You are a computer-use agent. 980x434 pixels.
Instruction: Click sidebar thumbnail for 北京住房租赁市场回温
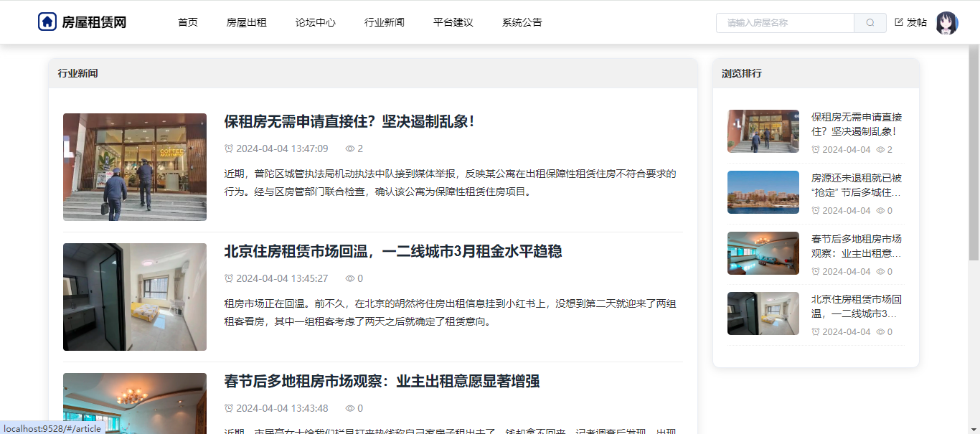[763, 313]
